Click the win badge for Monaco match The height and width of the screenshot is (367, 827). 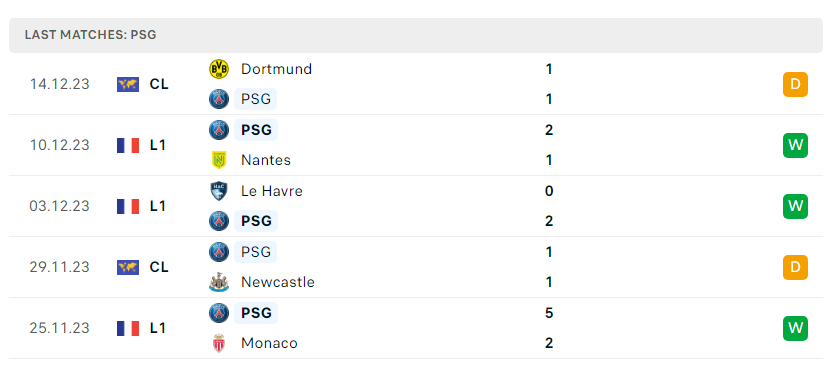[x=795, y=329]
